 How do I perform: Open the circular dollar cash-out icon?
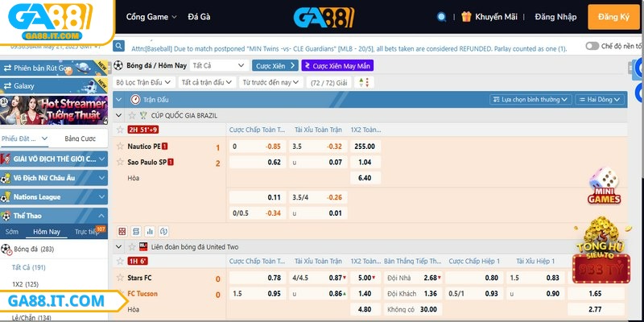pyautogui.click(x=164, y=231)
